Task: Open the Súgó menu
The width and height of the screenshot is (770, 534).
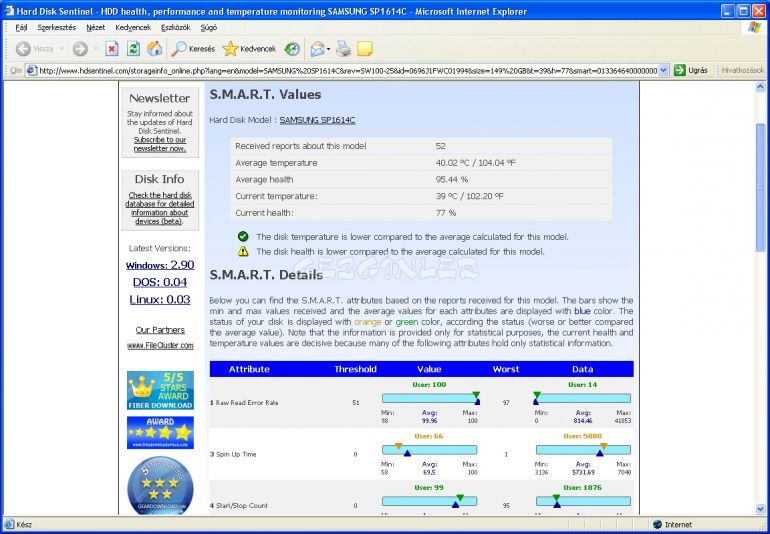Action: 209,28
